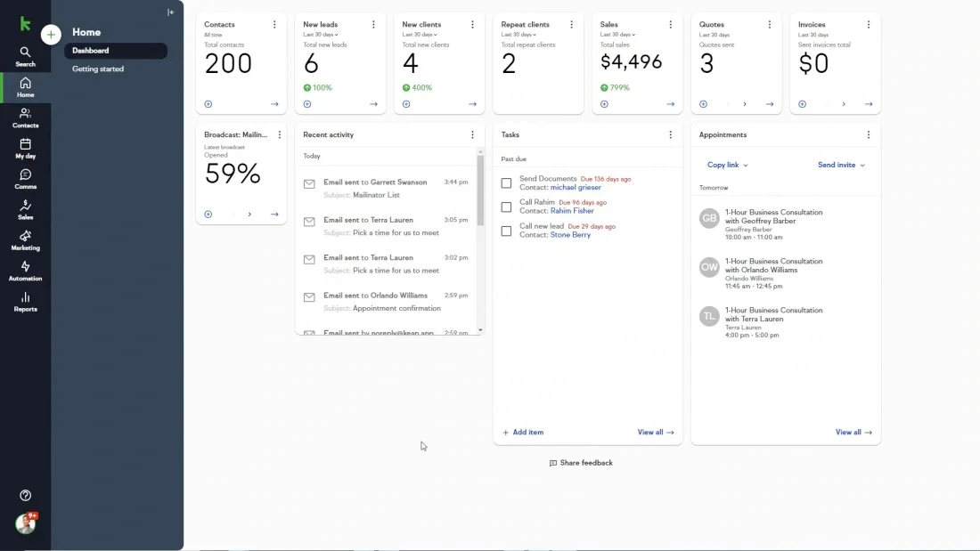The image size is (980, 551).
Task: Open Search from the left sidebar
Action: [25, 55]
